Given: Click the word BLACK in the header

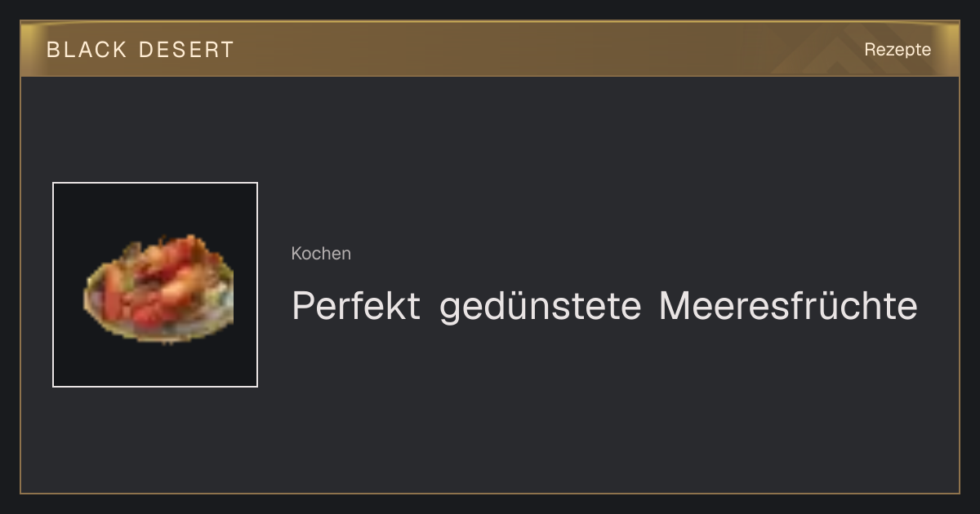Looking at the screenshot, I should coord(87,50).
